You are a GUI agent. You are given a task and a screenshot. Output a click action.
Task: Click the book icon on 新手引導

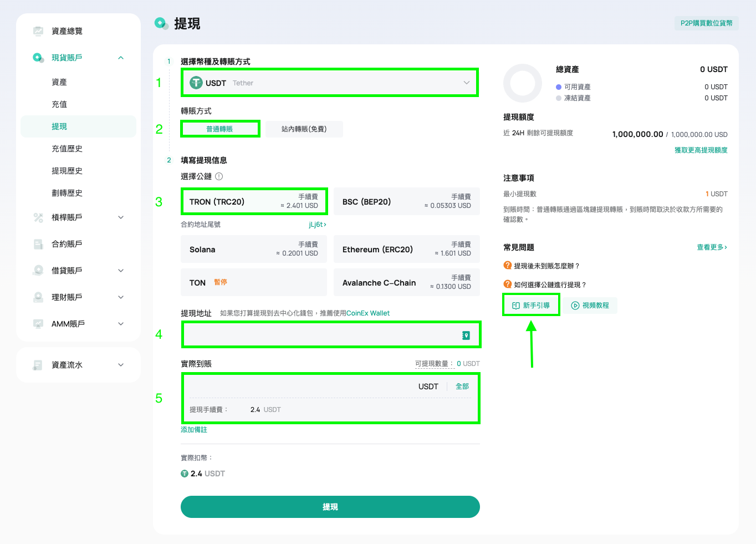[x=516, y=306]
